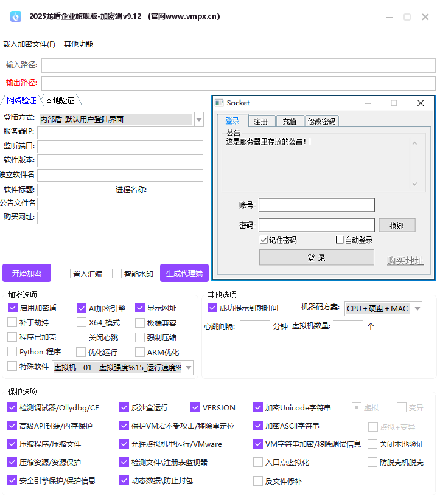Select the 充值 tab in Socket window
The height and width of the screenshot is (504, 440).
pyautogui.click(x=290, y=122)
